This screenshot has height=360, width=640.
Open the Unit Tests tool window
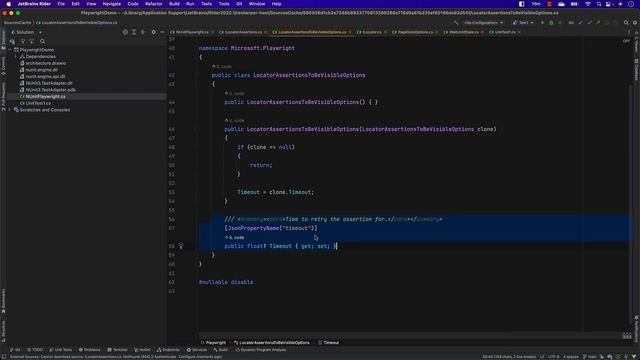click(61, 350)
